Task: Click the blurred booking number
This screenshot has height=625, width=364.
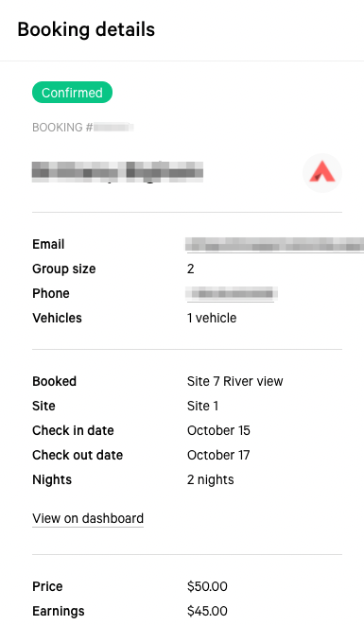Action: [113, 128]
